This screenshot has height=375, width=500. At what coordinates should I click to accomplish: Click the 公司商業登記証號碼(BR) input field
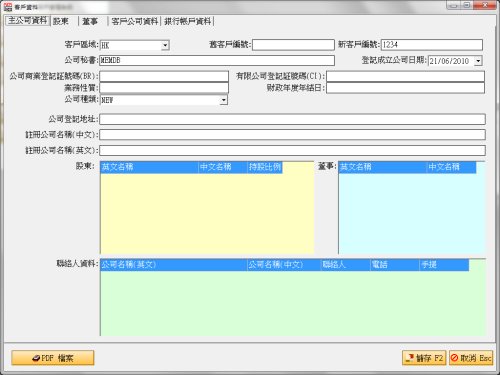164,76
